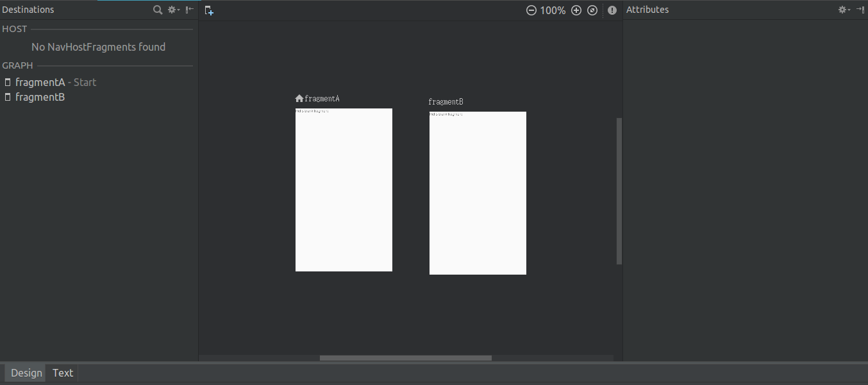868x385 pixels.
Task: Open the Attributes panel gear settings menu
Action: click(x=844, y=10)
